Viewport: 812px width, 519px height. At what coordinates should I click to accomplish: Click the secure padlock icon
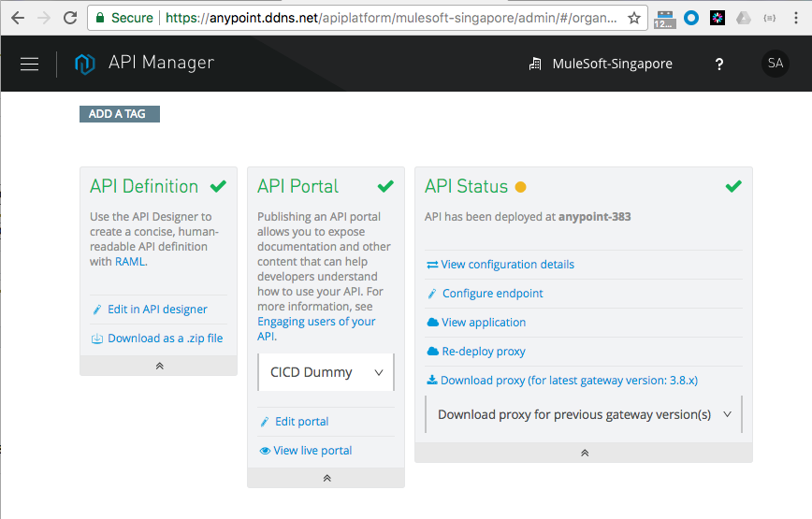(x=100, y=18)
